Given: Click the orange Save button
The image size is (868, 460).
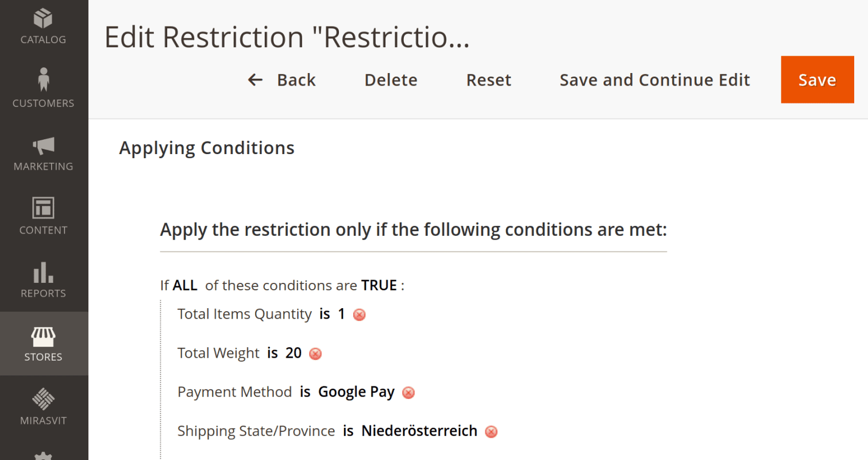Looking at the screenshot, I should [x=817, y=80].
